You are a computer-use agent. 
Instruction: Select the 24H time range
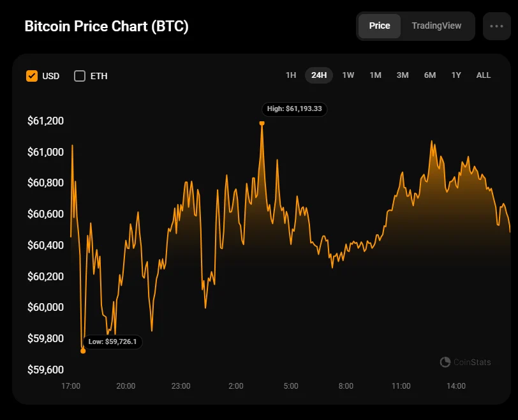click(319, 75)
